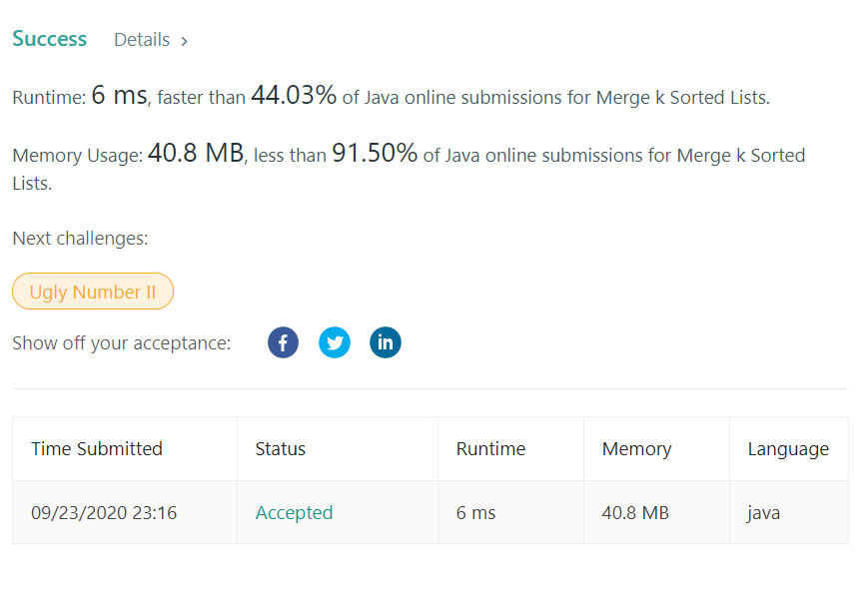Click the Memory column header
The image size is (868, 601).
(636, 448)
